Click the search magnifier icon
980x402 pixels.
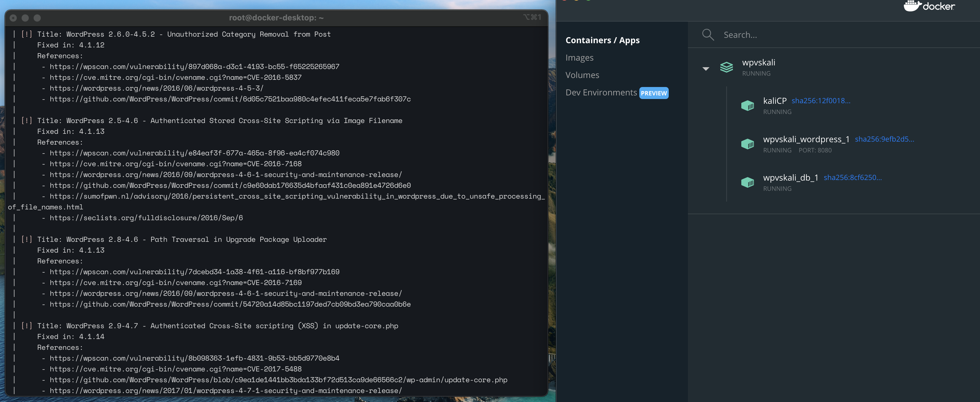tap(708, 34)
